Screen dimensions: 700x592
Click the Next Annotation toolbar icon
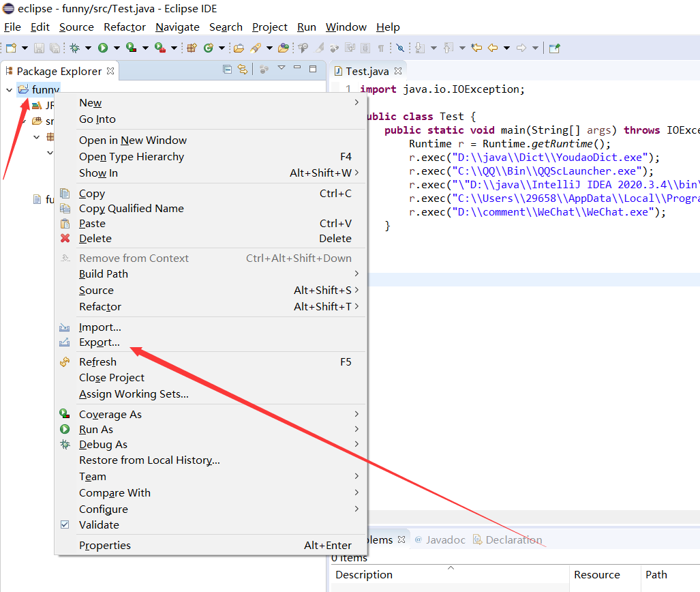coord(420,48)
